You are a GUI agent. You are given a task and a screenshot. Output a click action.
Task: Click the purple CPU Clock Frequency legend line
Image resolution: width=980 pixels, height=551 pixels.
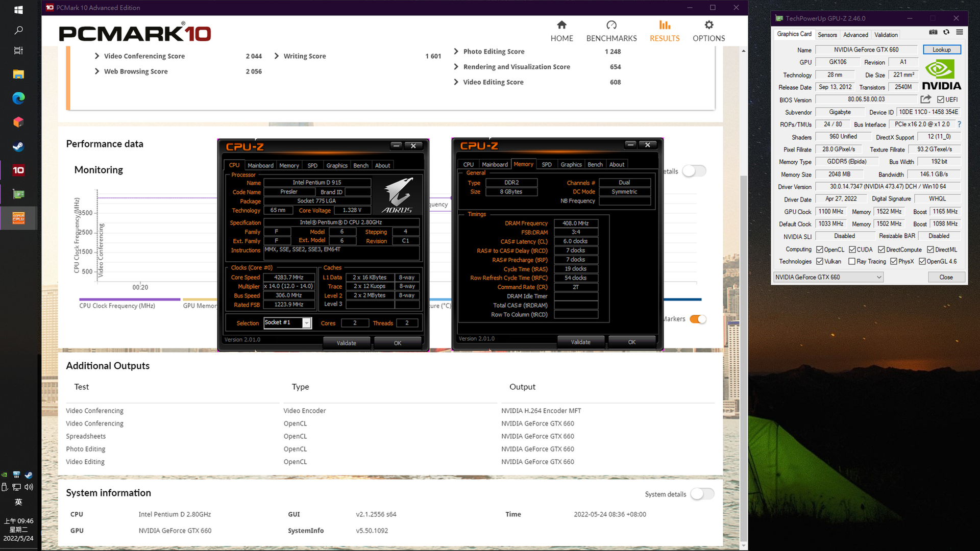(130, 299)
